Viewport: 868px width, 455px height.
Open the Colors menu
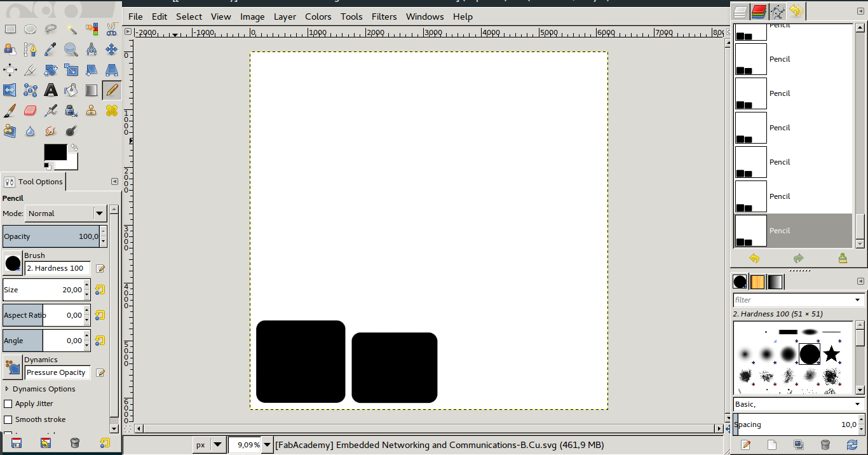tap(318, 17)
